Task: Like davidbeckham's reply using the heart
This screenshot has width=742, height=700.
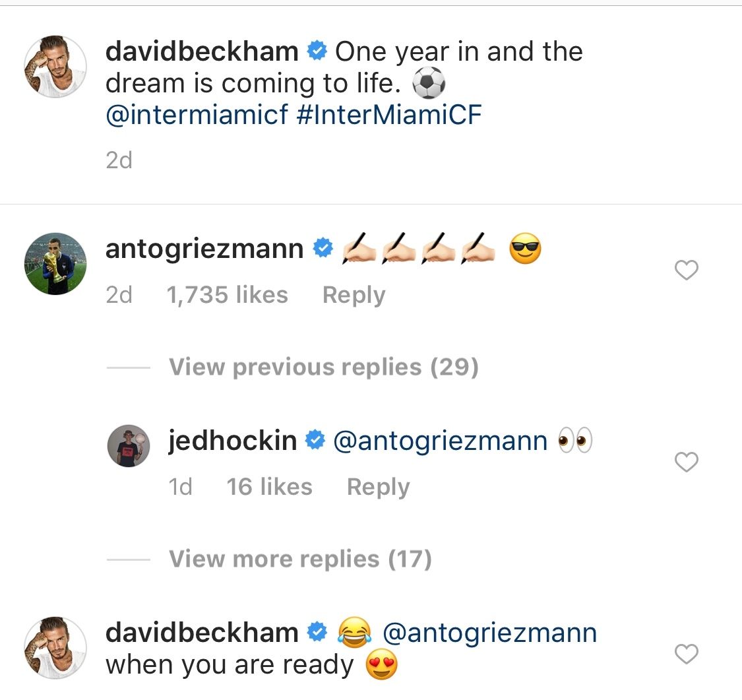Action: [x=686, y=654]
